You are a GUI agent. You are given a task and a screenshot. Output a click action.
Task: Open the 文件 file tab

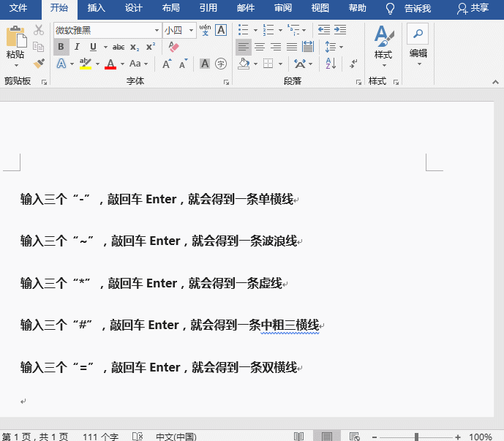pyautogui.click(x=18, y=8)
